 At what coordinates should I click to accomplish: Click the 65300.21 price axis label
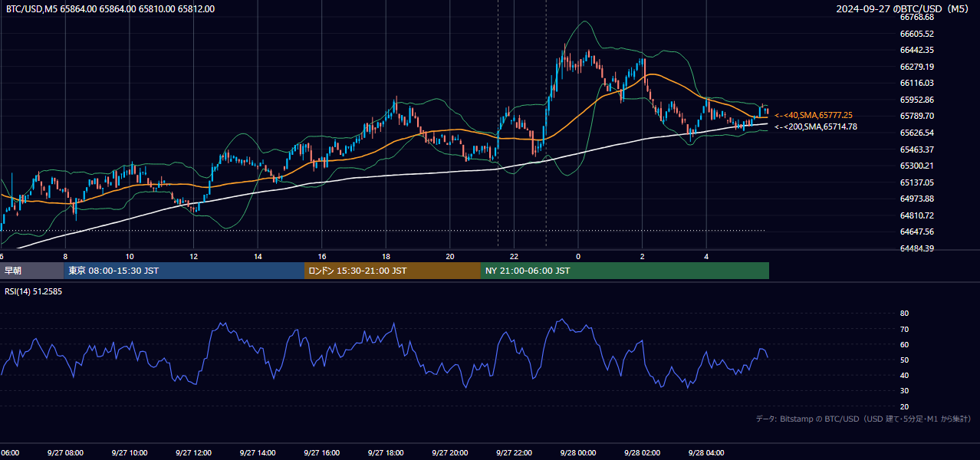pos(916,166)
